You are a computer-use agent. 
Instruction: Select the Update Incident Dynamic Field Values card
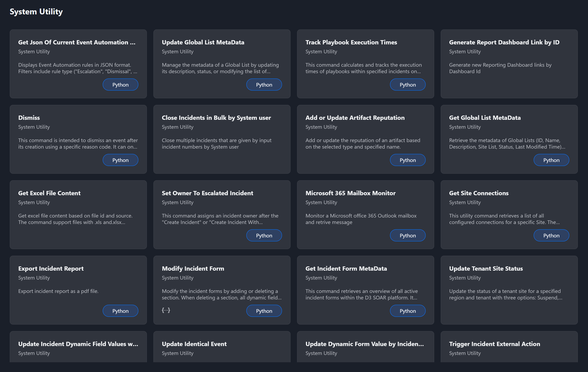tap(78, 344)
